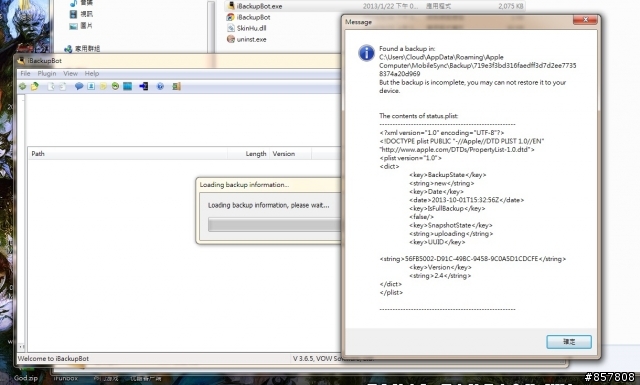640x385 pixels.
Task: Close the Message dialog with red X
Action: tap(585, 20)
